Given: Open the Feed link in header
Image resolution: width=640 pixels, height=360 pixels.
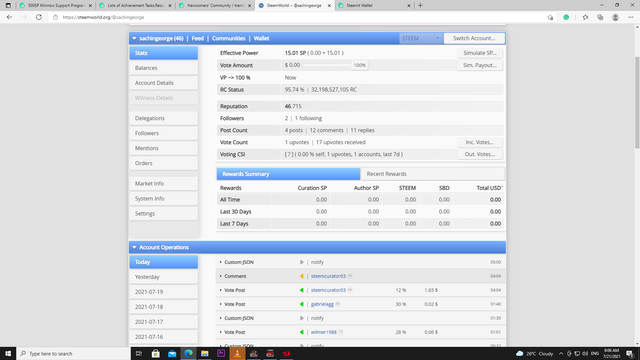Looking at the screenshot, I should (198, 38).
